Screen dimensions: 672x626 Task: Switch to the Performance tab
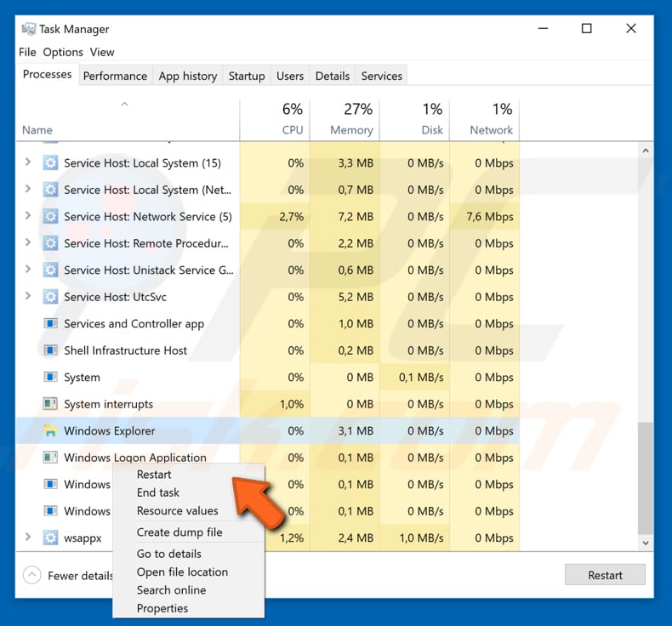(x=116, y=76)
